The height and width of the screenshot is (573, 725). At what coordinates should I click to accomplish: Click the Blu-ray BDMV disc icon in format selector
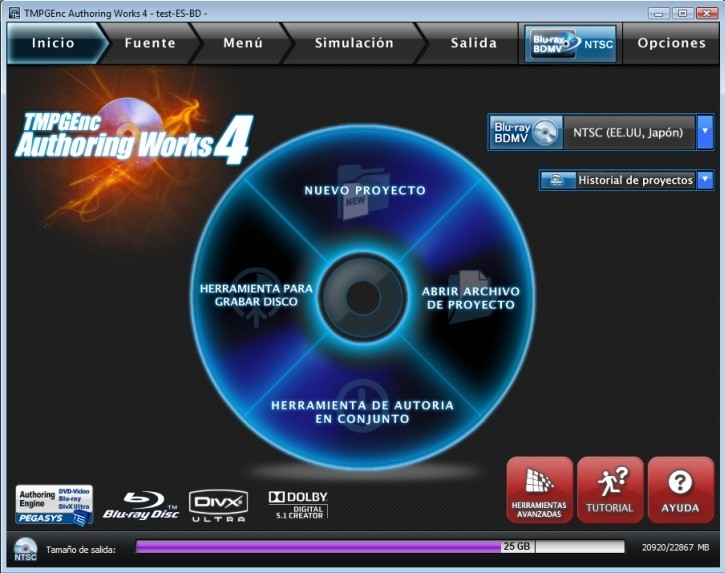click(526, 132)
